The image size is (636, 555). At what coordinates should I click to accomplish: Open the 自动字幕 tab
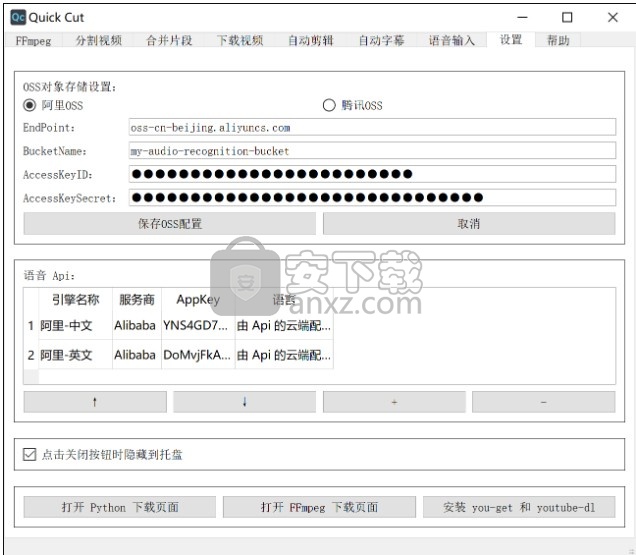pyautogui.click(x=381, y=41)
